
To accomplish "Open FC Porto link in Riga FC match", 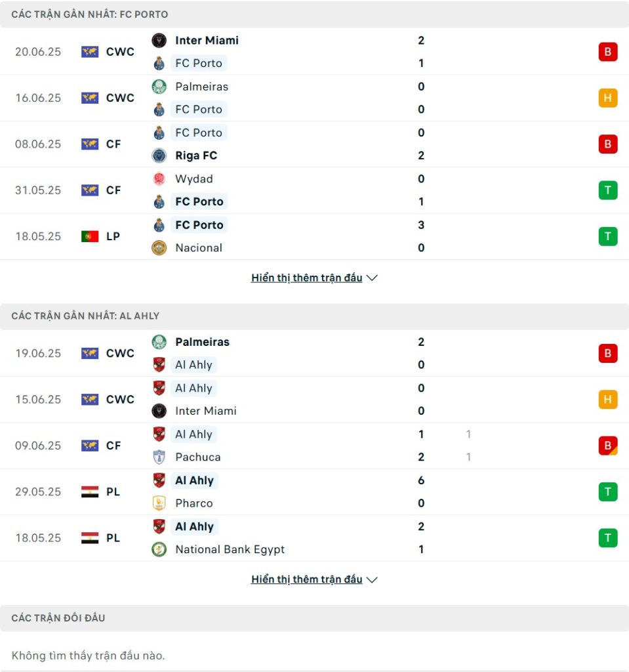I will 199,133.
